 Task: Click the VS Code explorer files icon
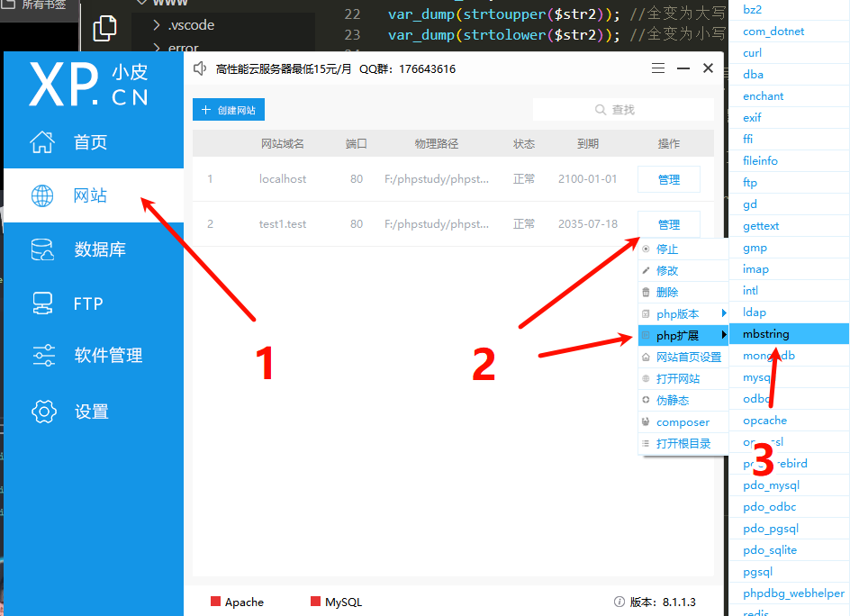point(104,28)
